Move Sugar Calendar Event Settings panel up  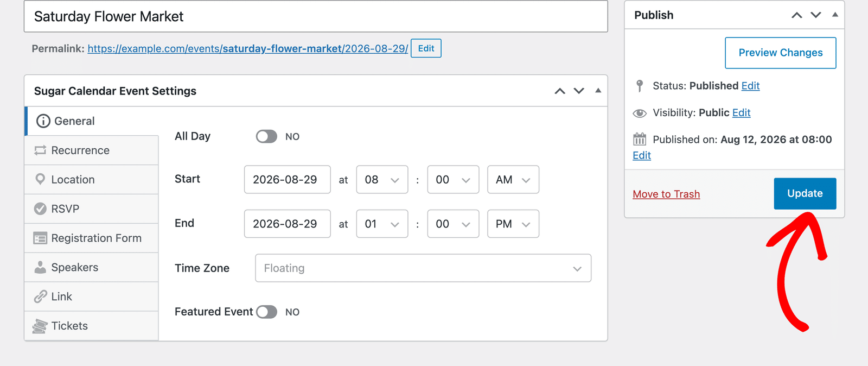[x=560, y=91]
